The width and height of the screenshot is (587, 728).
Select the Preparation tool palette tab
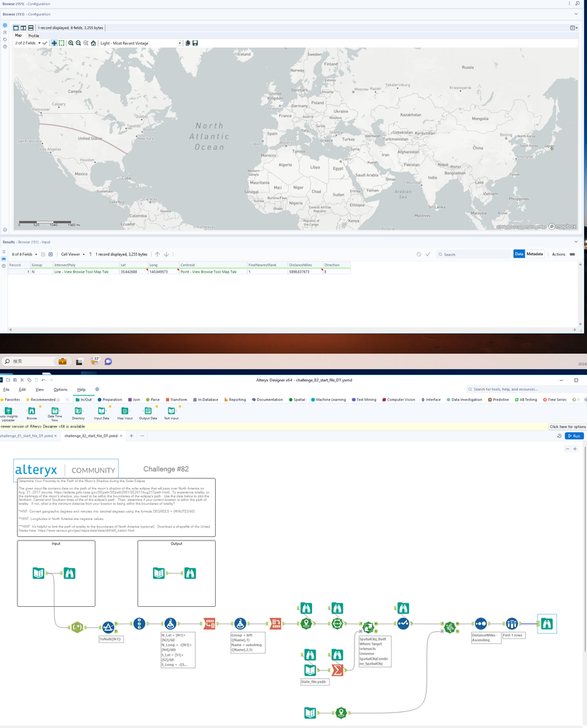point(110,400)
